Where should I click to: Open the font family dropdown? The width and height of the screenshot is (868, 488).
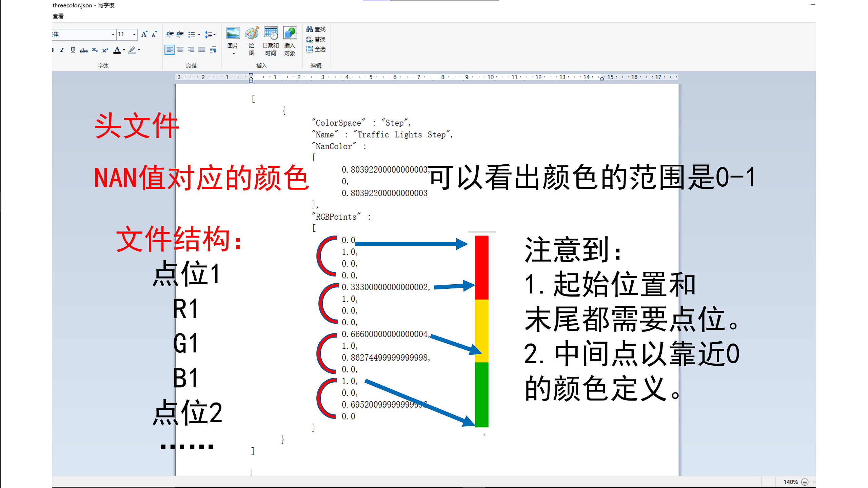[113, 35]
